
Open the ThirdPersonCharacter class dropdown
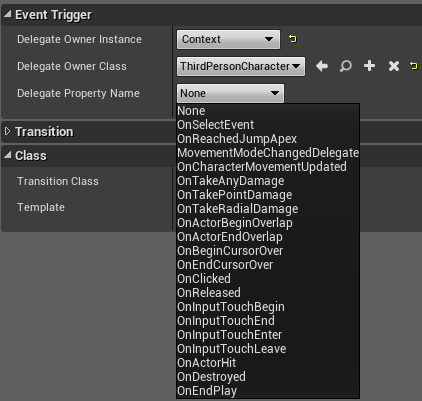[x=241, y=66]
